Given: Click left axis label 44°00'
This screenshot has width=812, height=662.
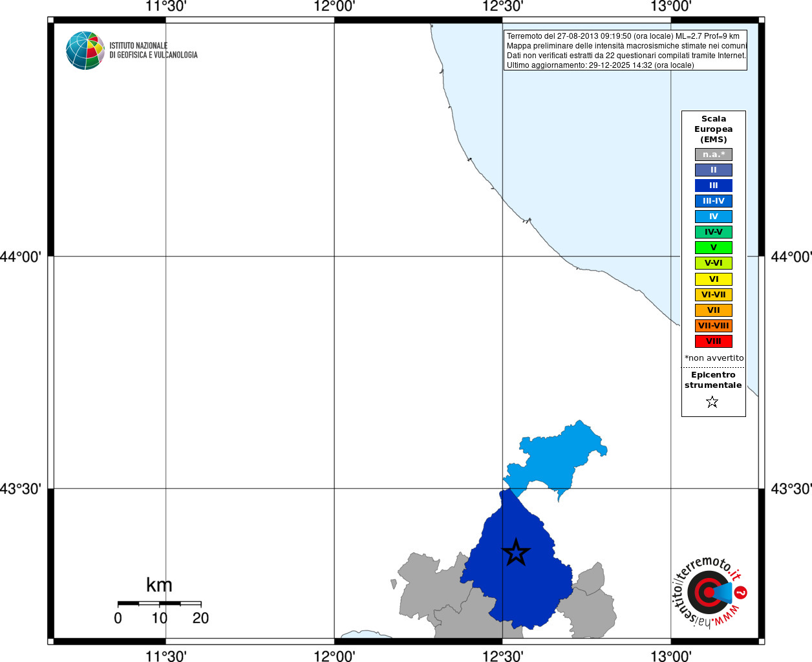Looking at the screenshot, I should pyautogui.click(x=21, y=257).
